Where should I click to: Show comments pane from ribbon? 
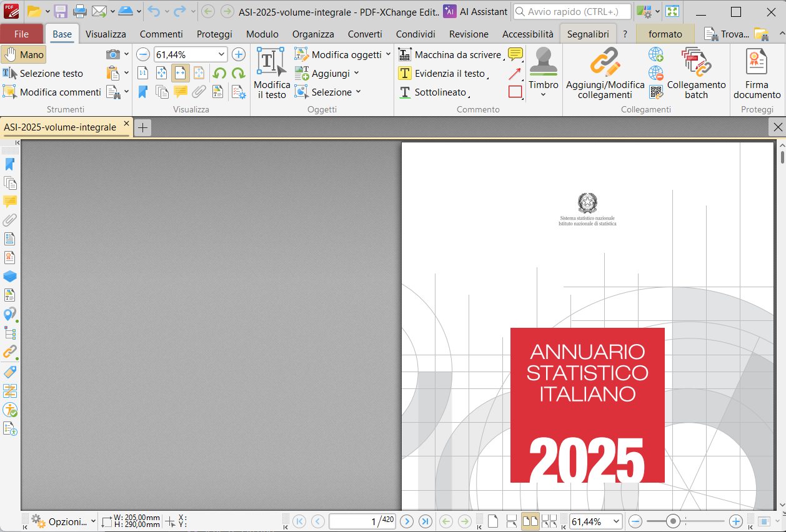(x=180, y=92)
